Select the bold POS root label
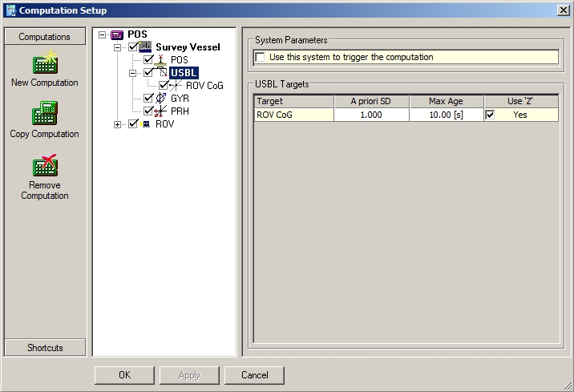574x392 pixels. (x=137, y=34)
